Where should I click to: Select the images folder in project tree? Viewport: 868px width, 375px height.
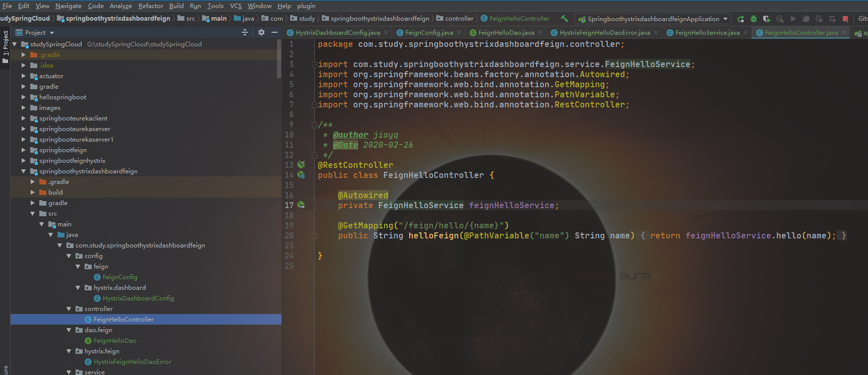pos(49,108)
